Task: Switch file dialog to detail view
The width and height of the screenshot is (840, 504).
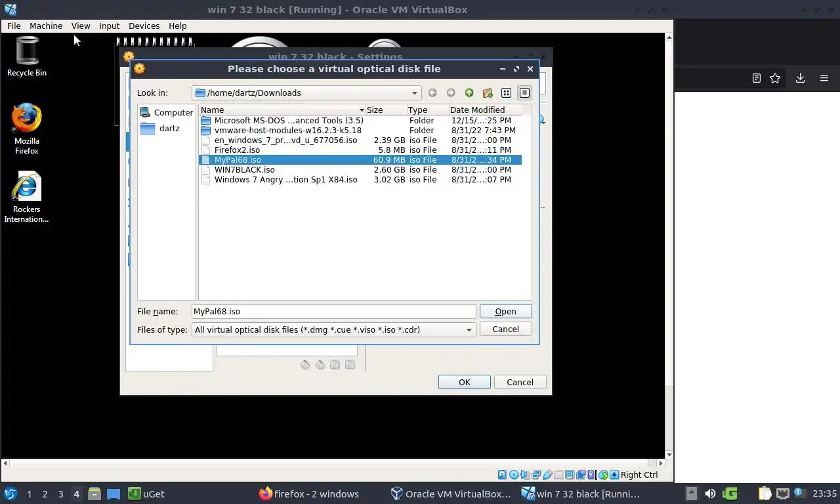Action: tap(524, 93)
